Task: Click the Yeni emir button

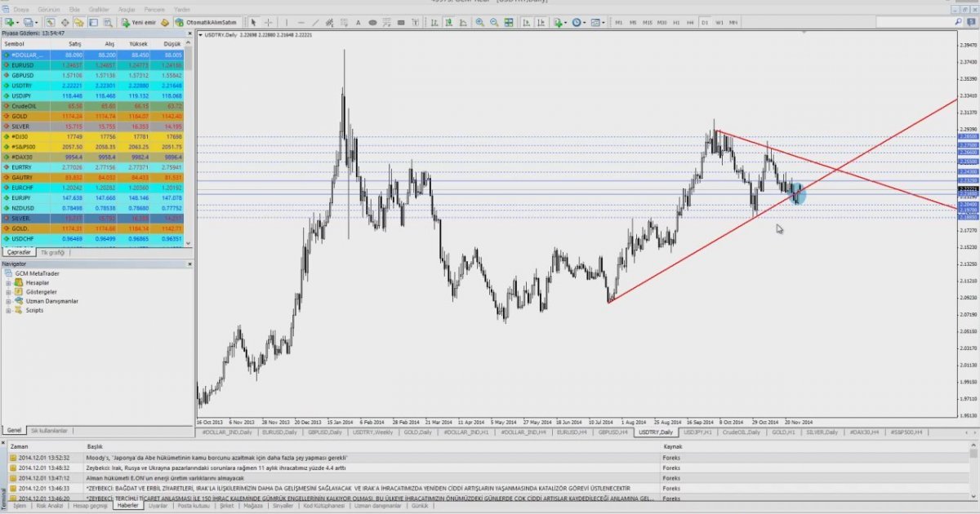Action: pos(139,23)
